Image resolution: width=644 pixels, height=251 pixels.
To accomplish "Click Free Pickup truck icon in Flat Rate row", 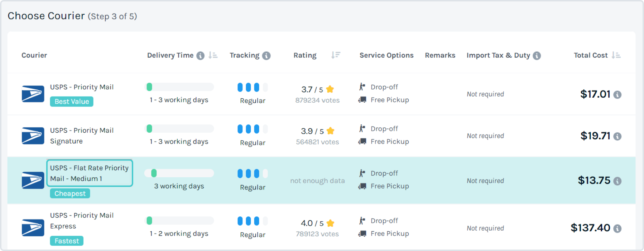I will 362,186.
